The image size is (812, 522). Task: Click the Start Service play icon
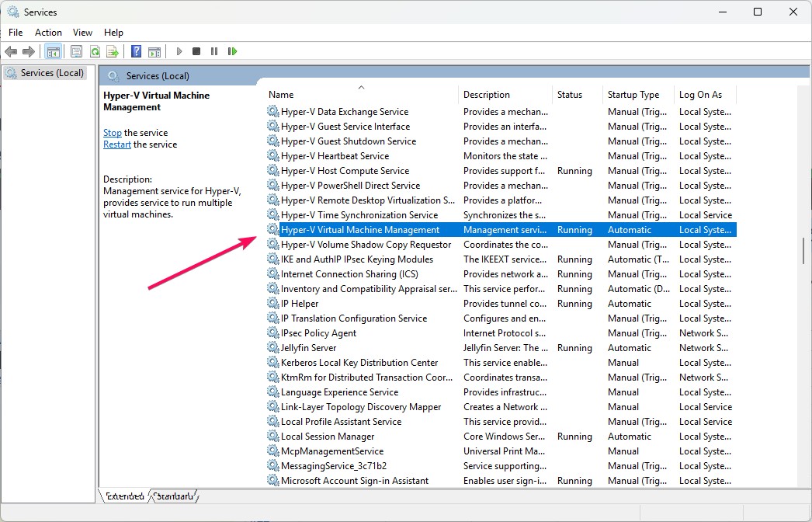(x=179, y=51)
